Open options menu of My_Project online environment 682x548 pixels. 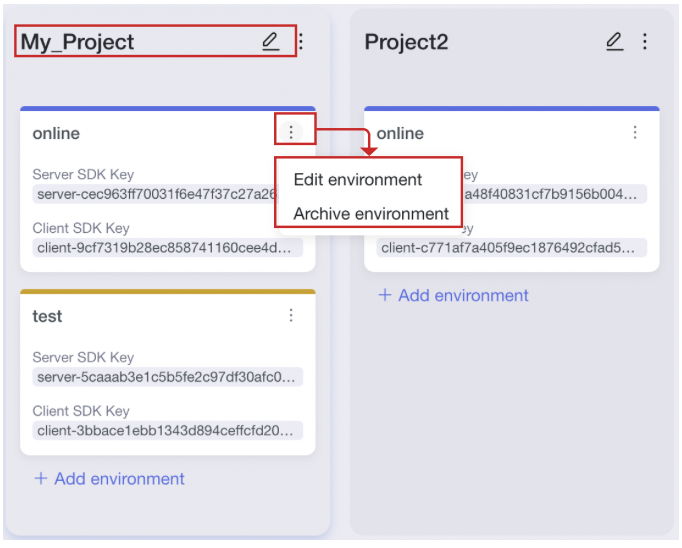click(x=291, y=132)
